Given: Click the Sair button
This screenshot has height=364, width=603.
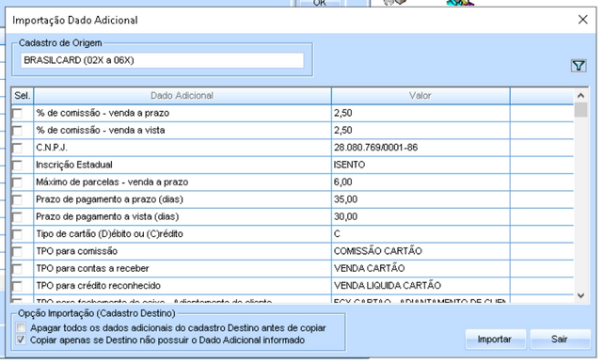Looking at the screenshot, I should 560,339.
